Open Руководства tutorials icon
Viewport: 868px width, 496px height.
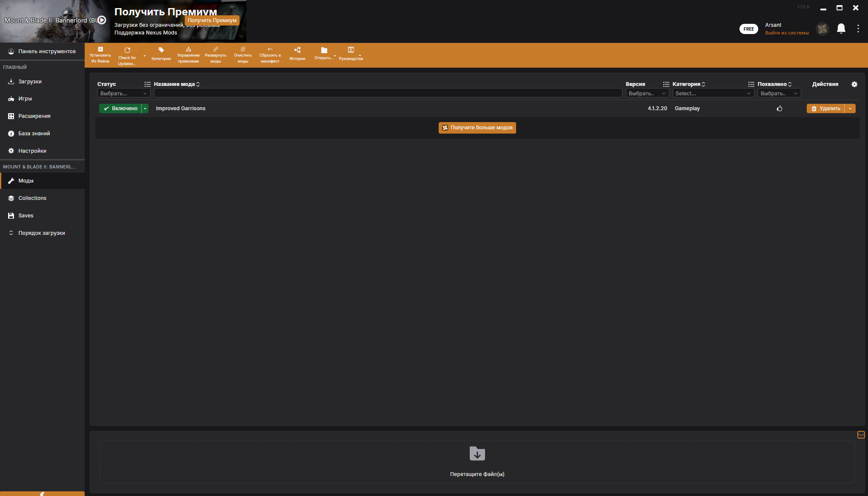click(351, 50)
